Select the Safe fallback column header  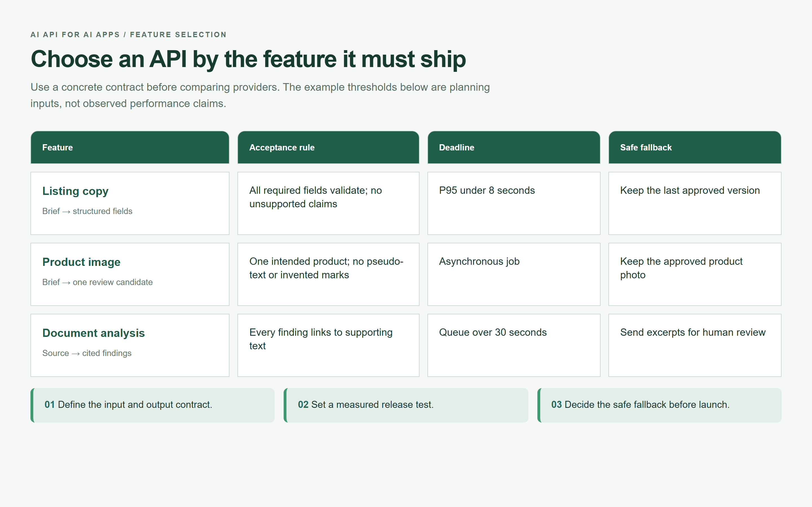click(x=695, y=148)
